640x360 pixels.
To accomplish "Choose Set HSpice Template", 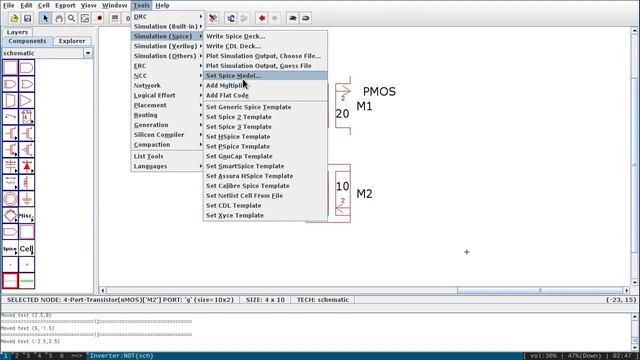I will pos(265,136).
